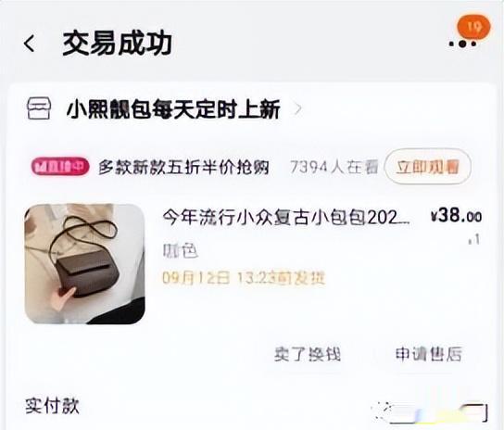Tap the pink live streaming badge
The width and height of the screenshot is (504, 430).
point(60,167)
